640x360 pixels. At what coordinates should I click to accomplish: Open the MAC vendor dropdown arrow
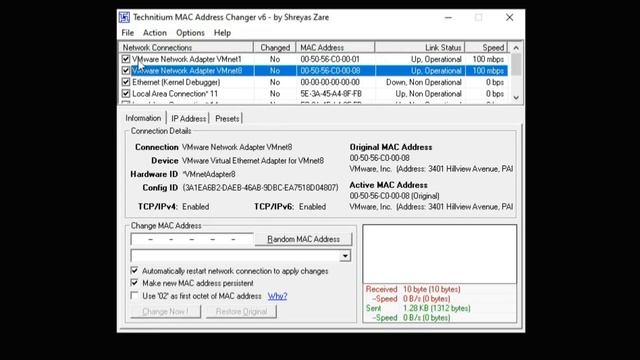345,256
